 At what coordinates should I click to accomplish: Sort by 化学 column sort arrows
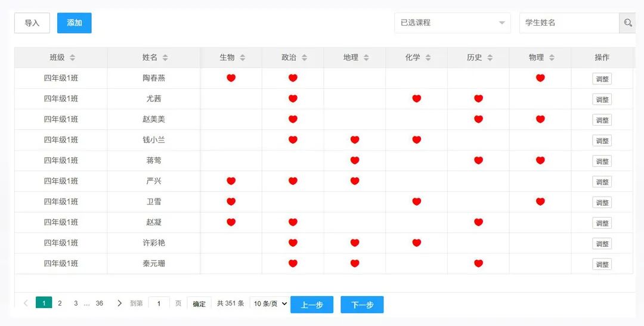(428, 57)
